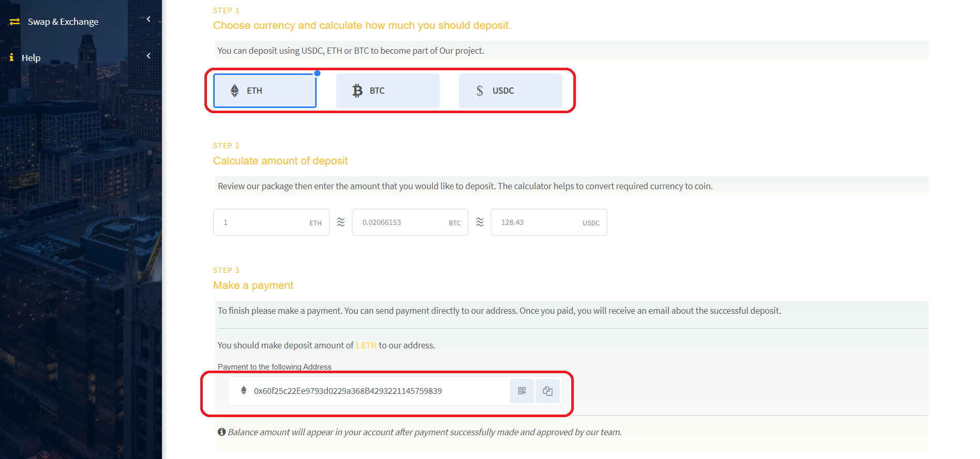Click the Ethereum icon beside payment address
This screenshot has width=980, height=459.
point(244,390)
